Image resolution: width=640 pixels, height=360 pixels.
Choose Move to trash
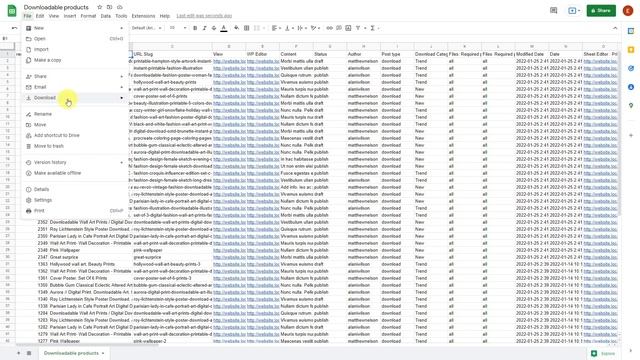coord(74,146)
